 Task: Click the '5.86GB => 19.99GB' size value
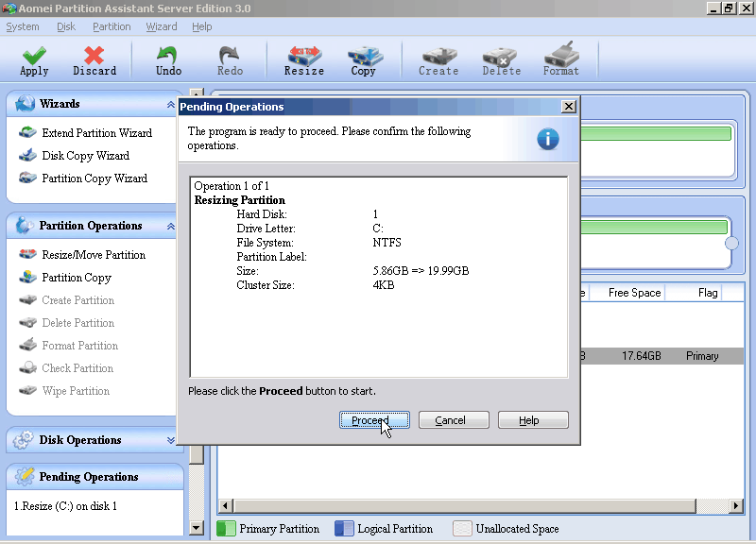421,271
